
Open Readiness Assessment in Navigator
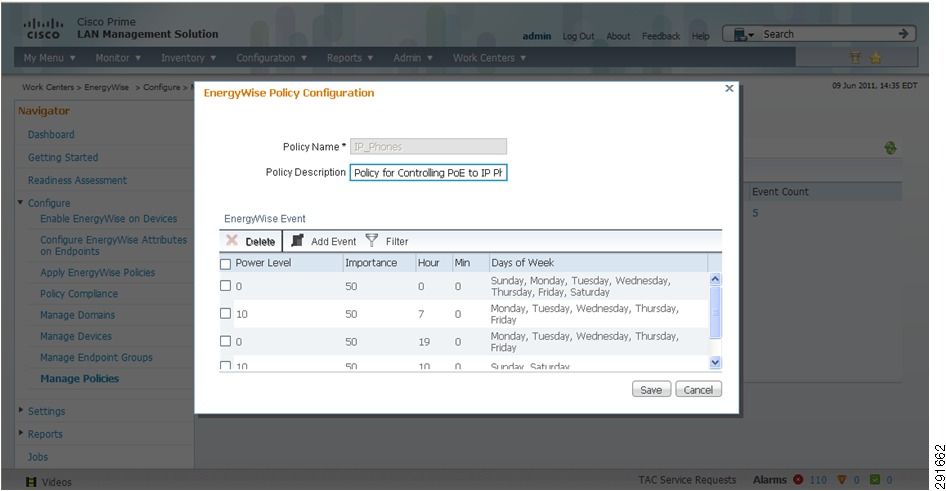pyautogui.click(x=77, y=180)
